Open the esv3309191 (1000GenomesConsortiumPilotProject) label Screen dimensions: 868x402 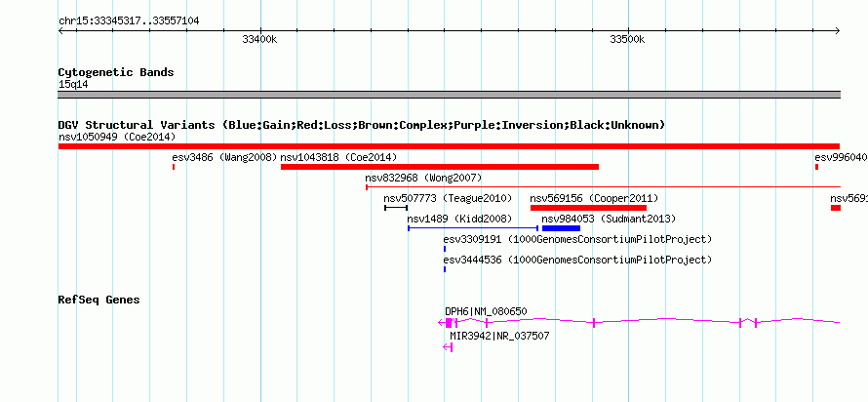click(577, 239)
